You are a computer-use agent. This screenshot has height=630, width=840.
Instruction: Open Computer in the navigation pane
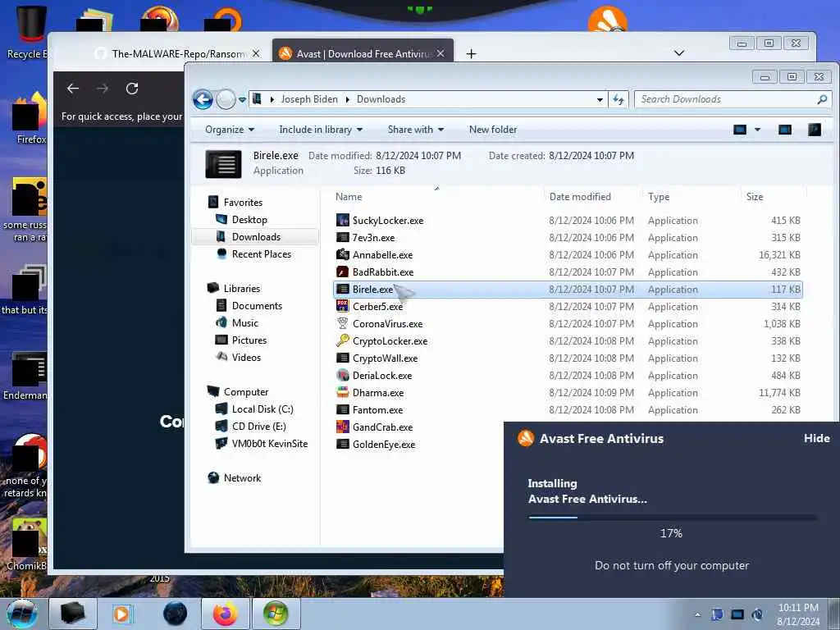(246, 391)
